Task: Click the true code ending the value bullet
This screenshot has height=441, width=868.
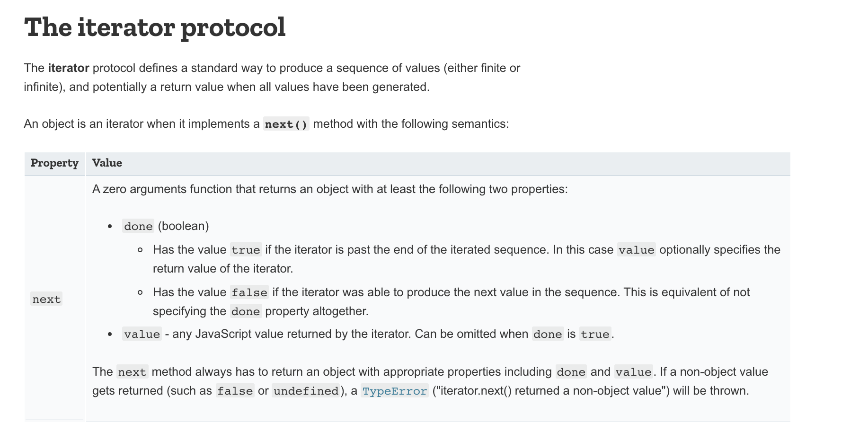Action: point(595,334)
